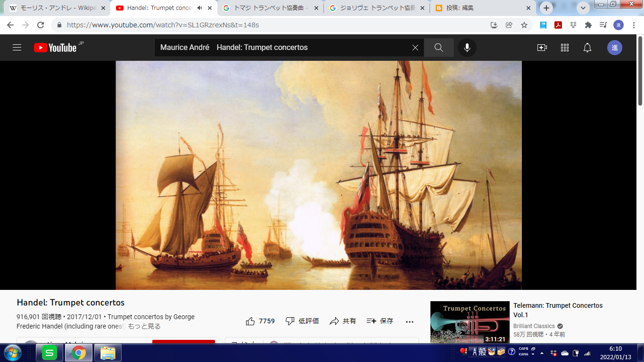Image resolution: width=644 pixels, height=362 pixels.
Task: Close the トマジ トランペット協奏曲 tab
Action: [x=316, y=8]
